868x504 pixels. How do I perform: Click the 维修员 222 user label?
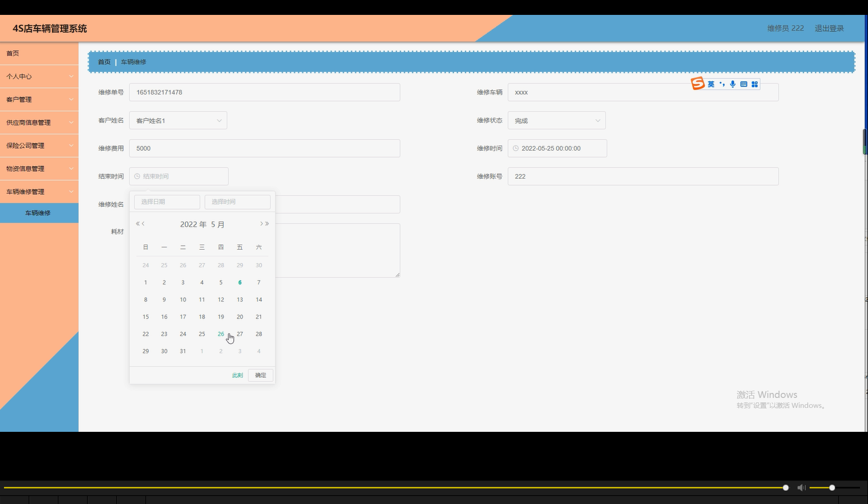point(786,28)
